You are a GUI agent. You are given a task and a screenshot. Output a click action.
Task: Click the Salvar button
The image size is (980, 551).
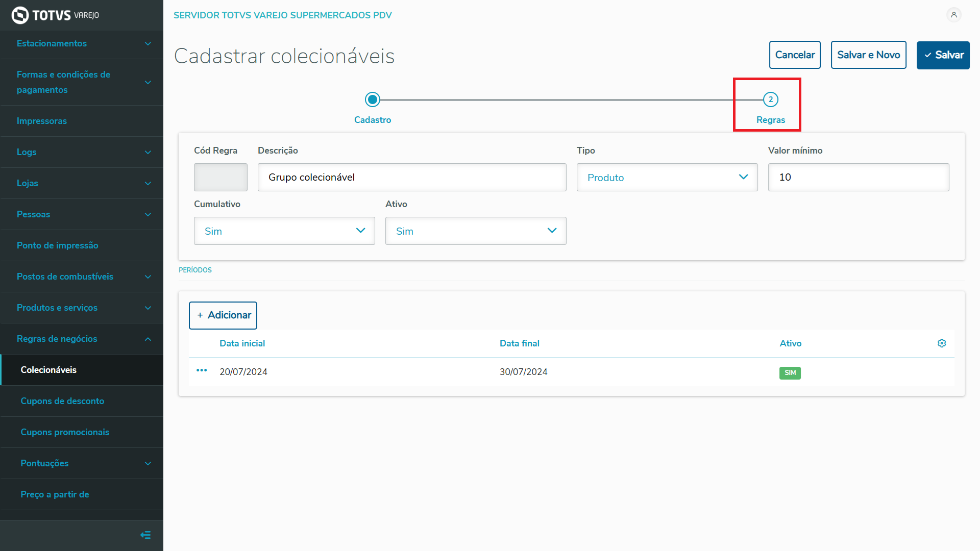coord(943,55)
